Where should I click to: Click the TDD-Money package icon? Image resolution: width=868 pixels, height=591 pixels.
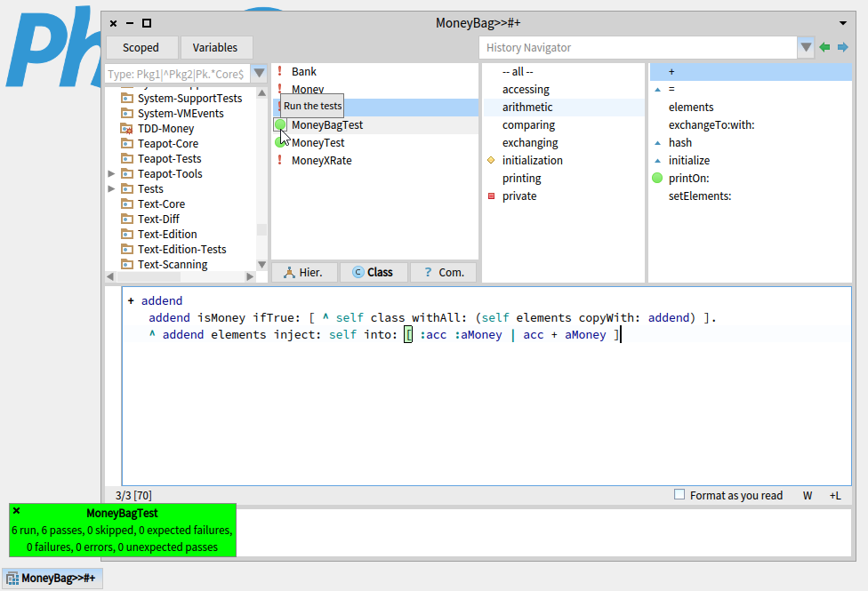126,129
